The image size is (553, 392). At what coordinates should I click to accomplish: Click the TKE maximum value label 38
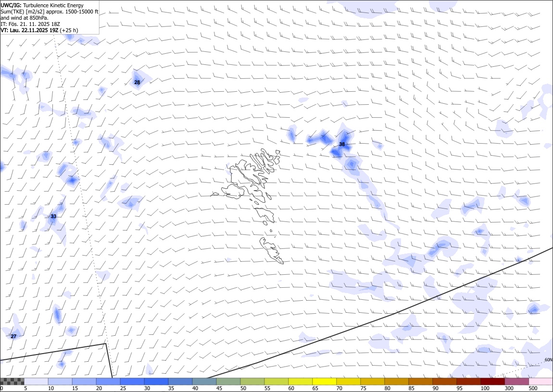tap(342, 145)
